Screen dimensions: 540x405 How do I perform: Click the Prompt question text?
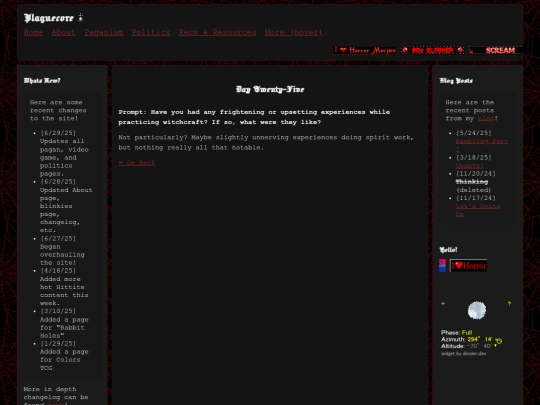click(x=254, y=117)
